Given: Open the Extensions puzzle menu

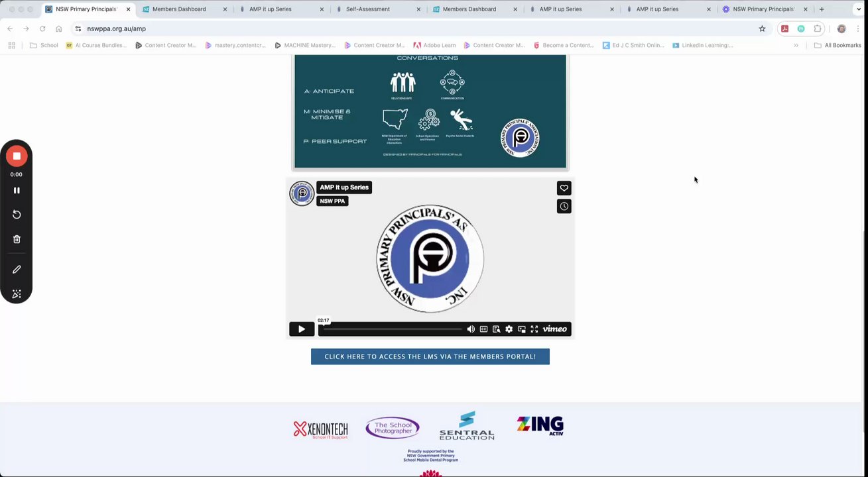Looking at the screenshot, I should tap(818, 28).
